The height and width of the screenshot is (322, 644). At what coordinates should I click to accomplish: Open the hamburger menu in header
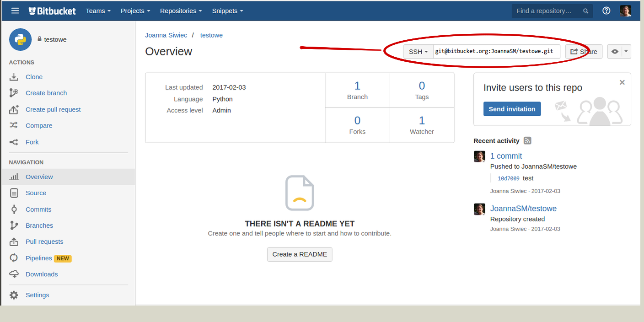click(15, 11)
